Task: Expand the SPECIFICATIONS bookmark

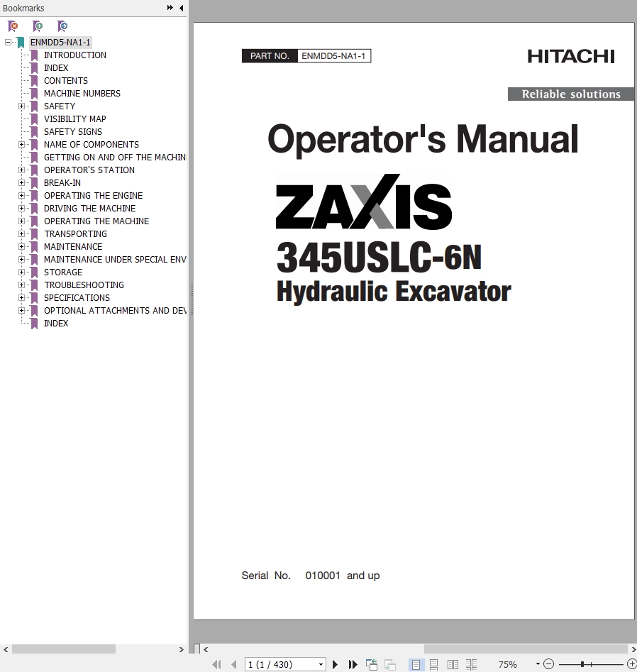Action: (x=21, y=297)
